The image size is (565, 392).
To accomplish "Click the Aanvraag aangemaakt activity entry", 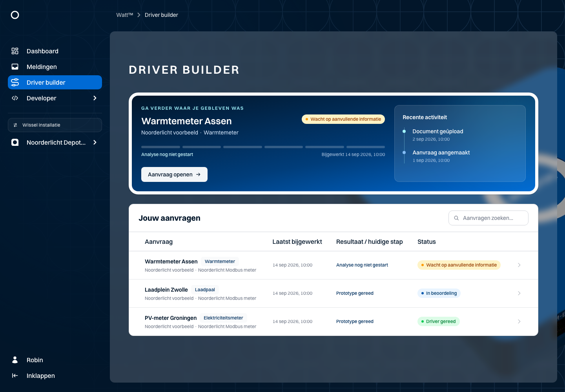I will click(x=441, y=156).
